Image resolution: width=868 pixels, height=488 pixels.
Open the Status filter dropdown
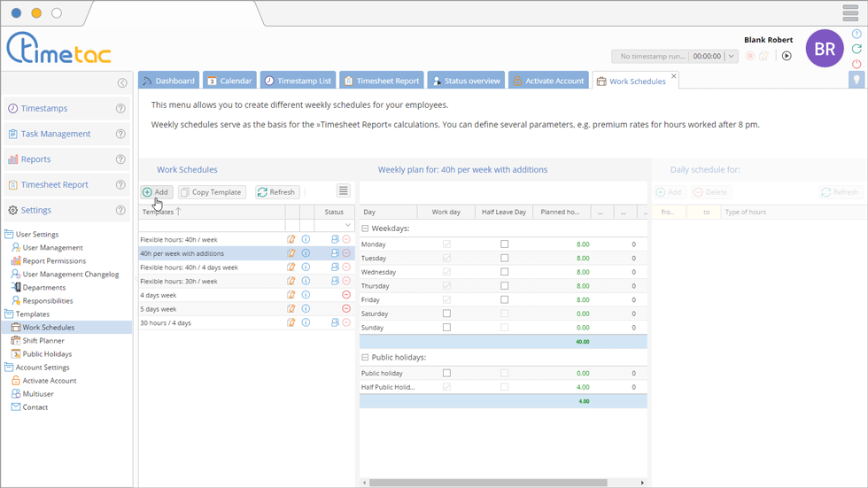click(347, 226)
